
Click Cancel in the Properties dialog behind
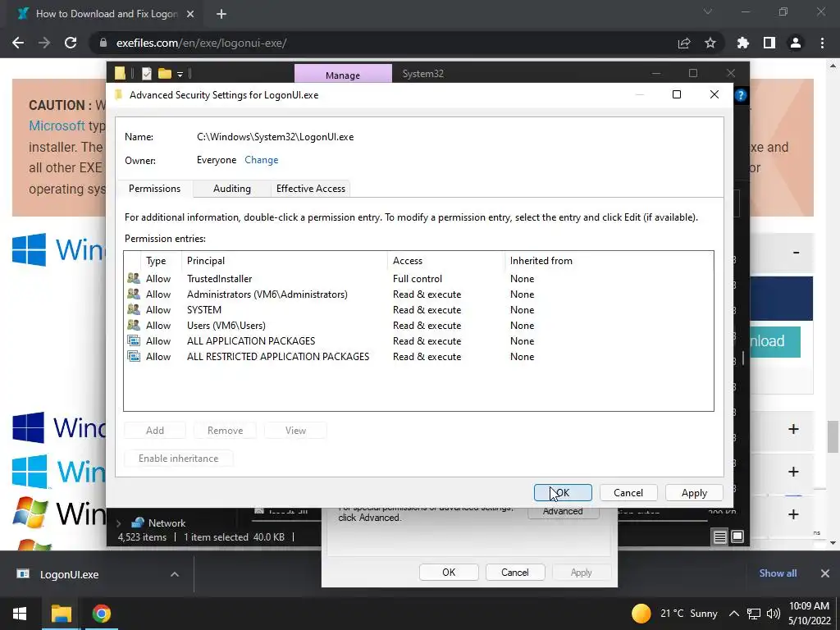[x=515, y=572]
